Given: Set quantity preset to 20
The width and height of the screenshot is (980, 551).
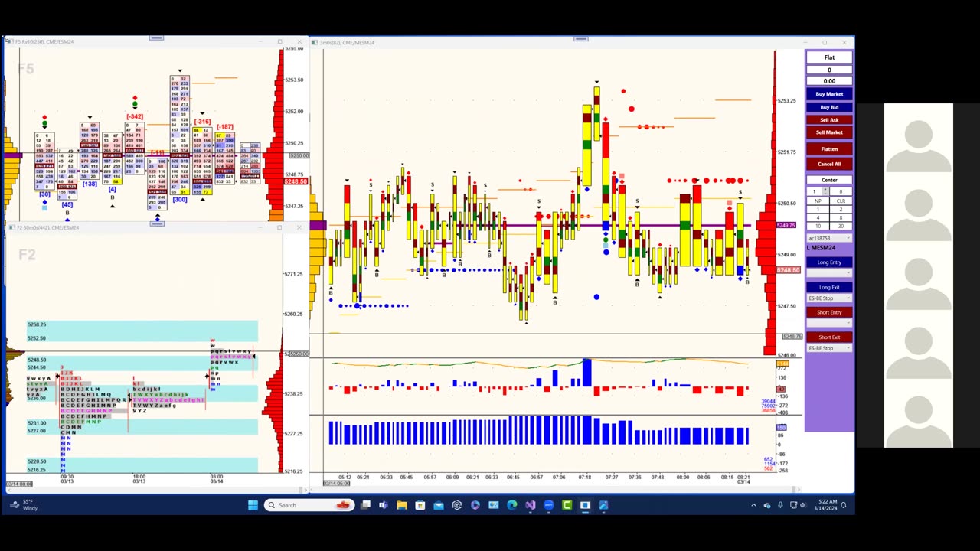Looking at the screenshot, I should [841, 226].
